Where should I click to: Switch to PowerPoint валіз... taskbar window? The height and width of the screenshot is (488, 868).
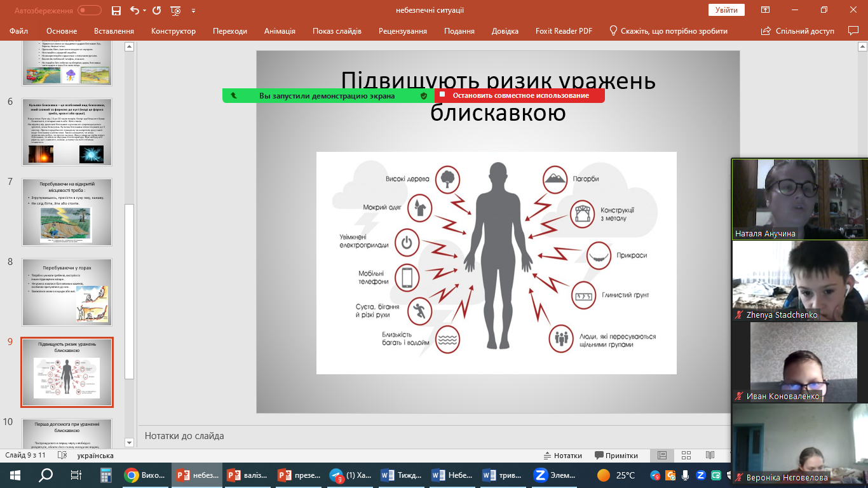click(x=248, y=475)
